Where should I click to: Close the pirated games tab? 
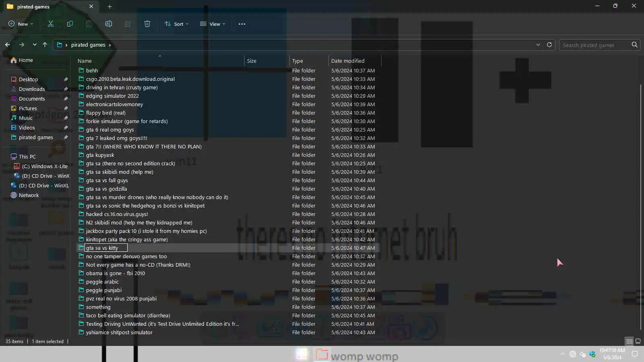coord(91,6)
